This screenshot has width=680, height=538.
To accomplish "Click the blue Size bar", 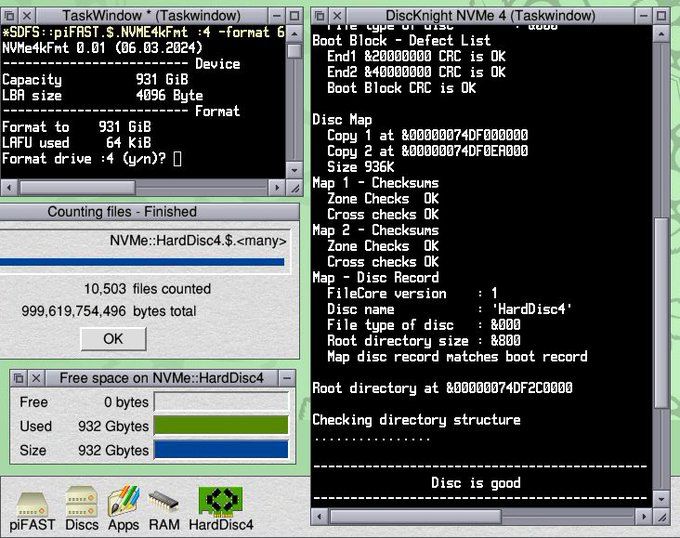I will 221,450.
